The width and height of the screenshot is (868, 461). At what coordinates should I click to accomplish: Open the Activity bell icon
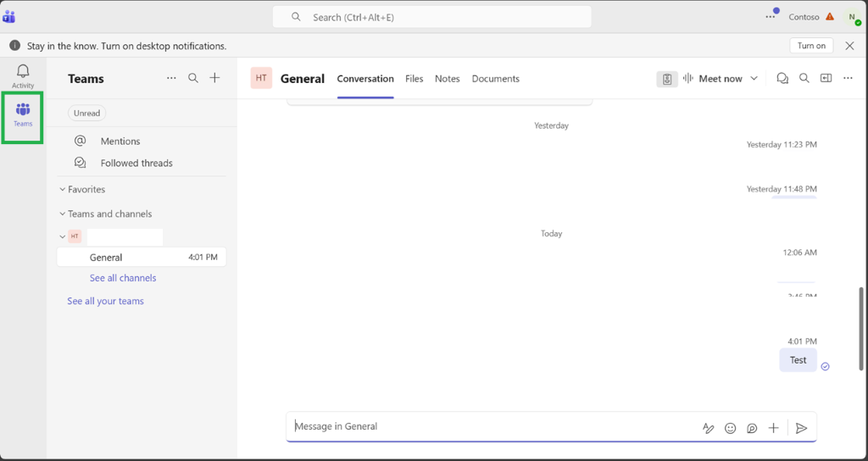pyautogui.click(x=23, y=71)
